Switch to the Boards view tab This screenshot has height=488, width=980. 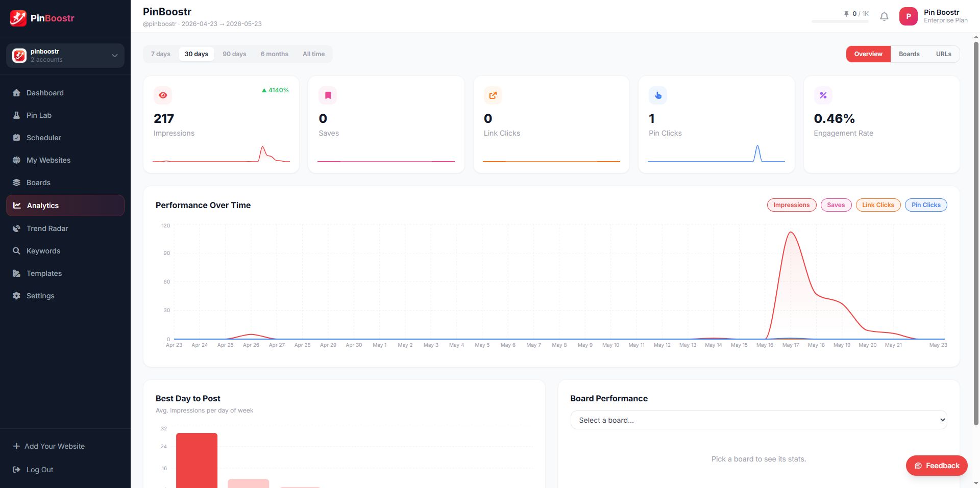pyautogui.click(x=909, y=54)
